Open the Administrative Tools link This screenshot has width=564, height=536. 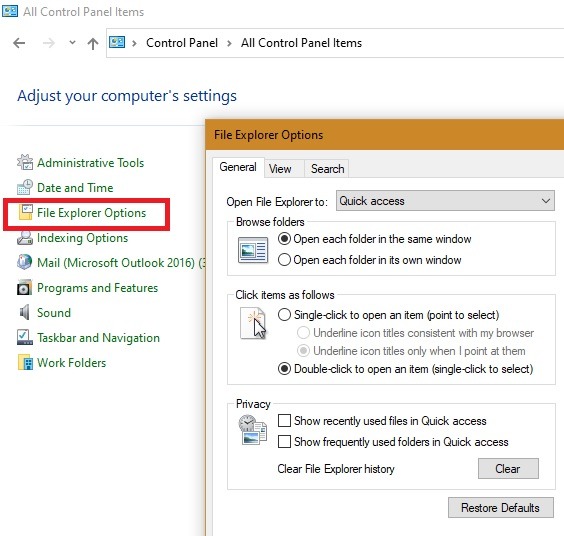[91, 163]
